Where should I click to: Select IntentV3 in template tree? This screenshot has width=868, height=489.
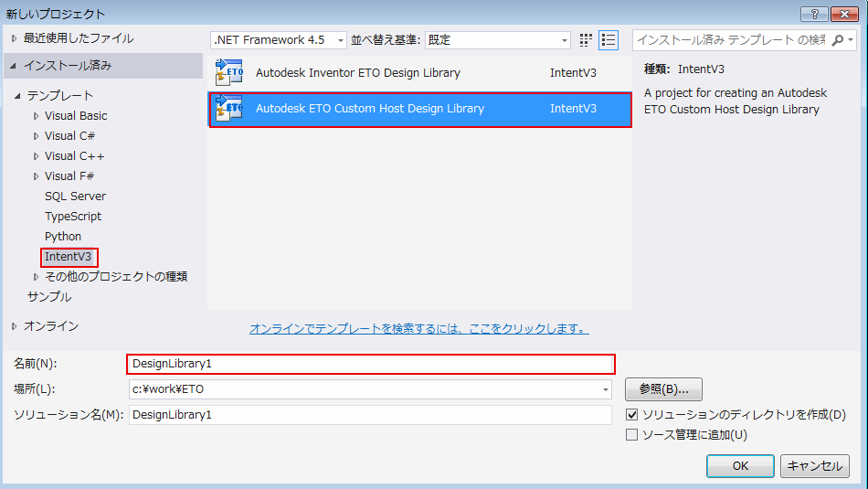click(69, 257)
